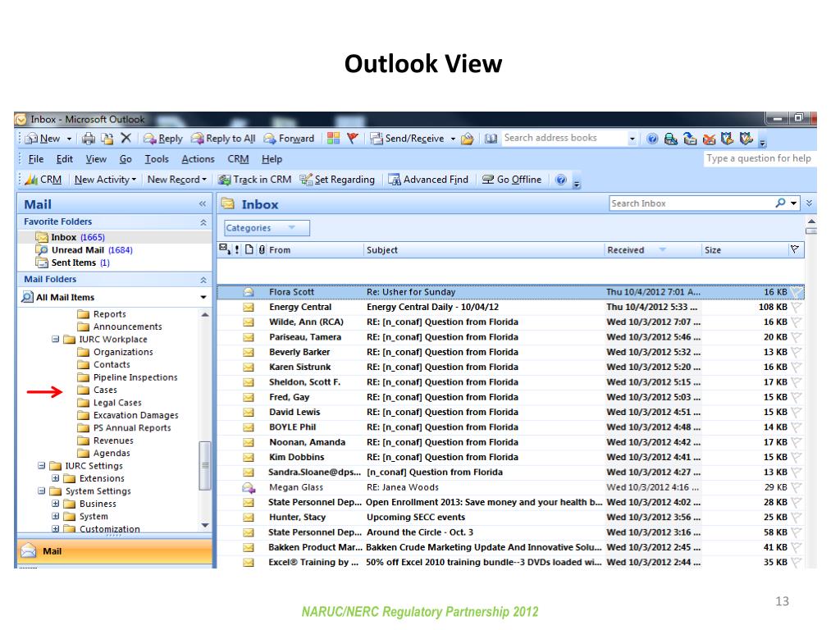
Task: Open the All Mail Items dropdown arrow
Action: coord(203,297)
